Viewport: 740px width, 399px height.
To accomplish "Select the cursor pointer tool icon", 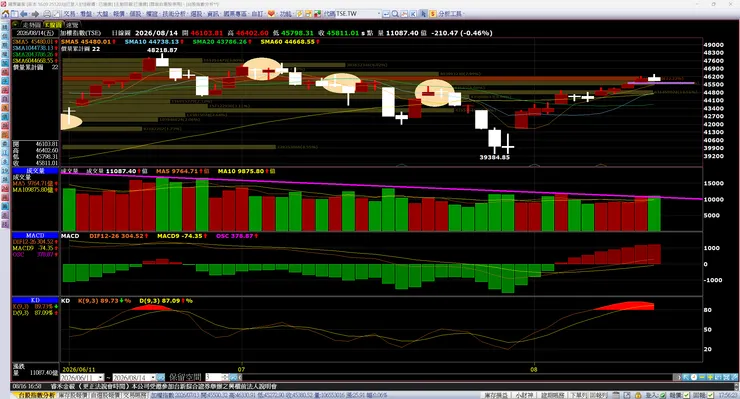I will (423, 14).
